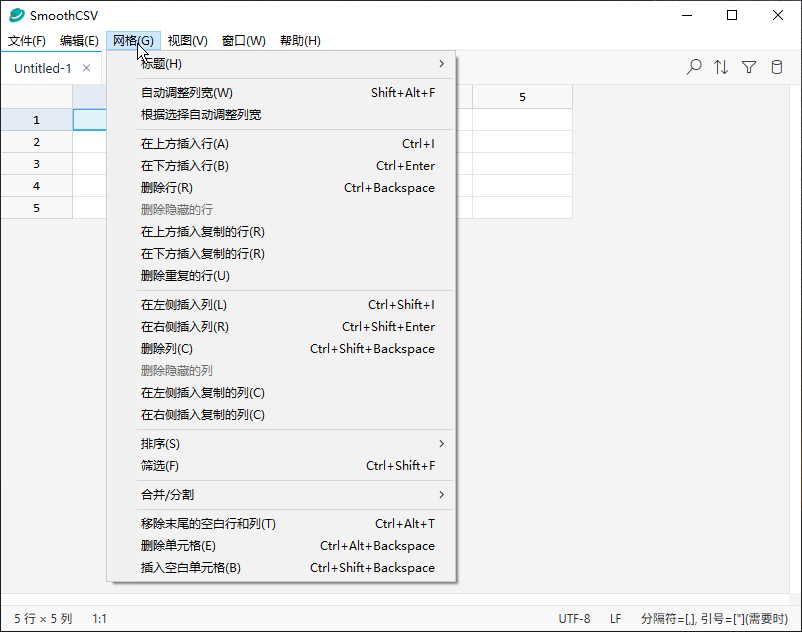This screenshot has height=632, width=802.
Task: Open the 视图(V) menu
Action: [x=187, y=41]
